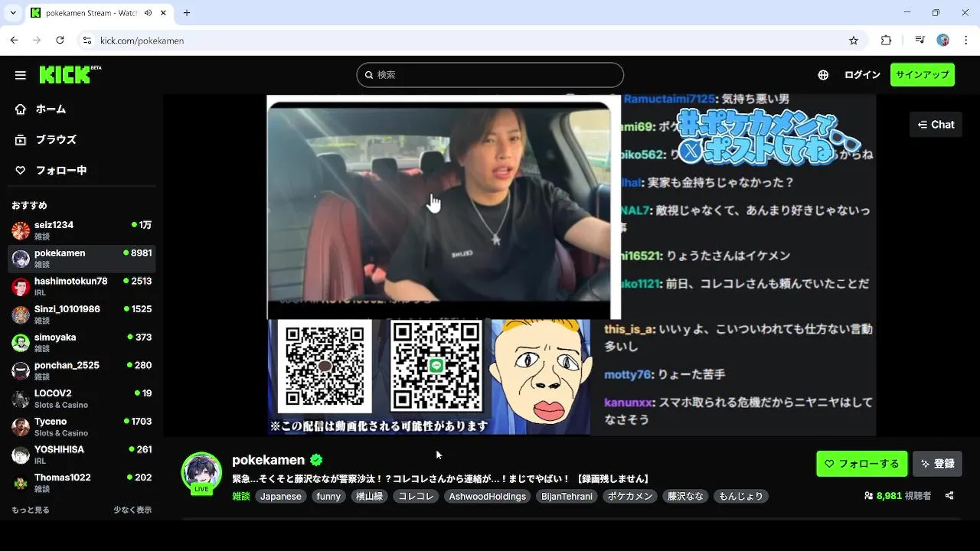The width and height of the screenshot is (980, 551).
Task: Click the green サインアップ button
Action: tap(922, 75)
